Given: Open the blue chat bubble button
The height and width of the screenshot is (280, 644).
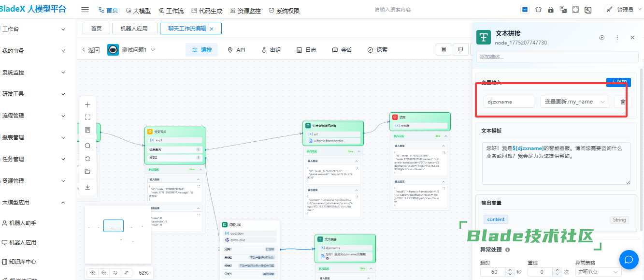Looking at the screenshot, I should (x=629, y=260).
